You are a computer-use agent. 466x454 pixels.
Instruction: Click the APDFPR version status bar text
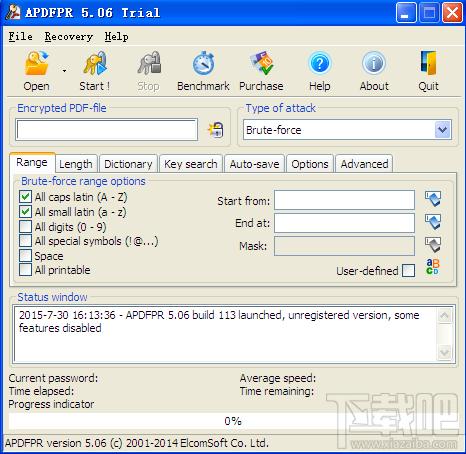pos(137,443)
